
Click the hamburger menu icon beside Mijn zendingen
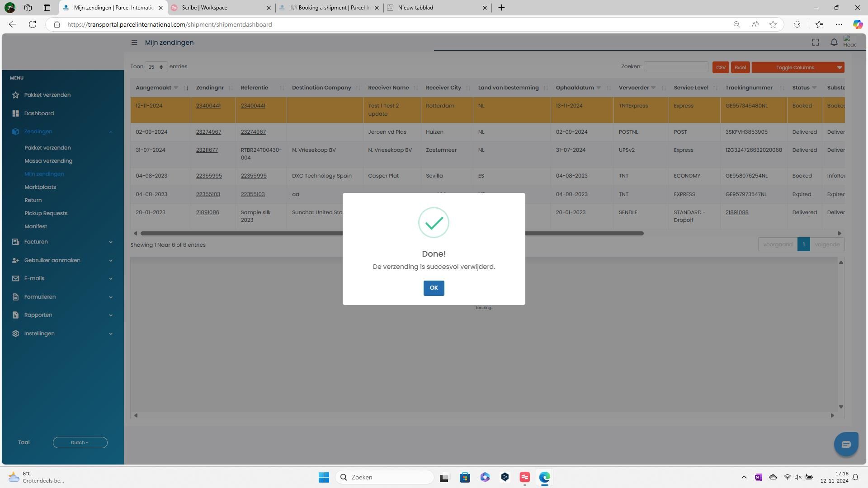tap(134, 42)
